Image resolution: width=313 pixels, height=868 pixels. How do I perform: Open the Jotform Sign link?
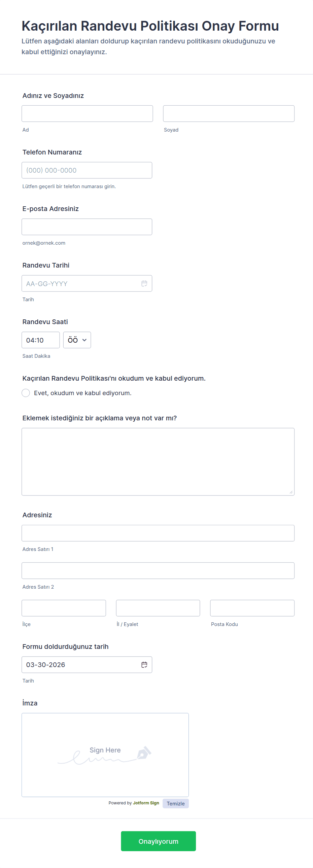coord(146,803)
